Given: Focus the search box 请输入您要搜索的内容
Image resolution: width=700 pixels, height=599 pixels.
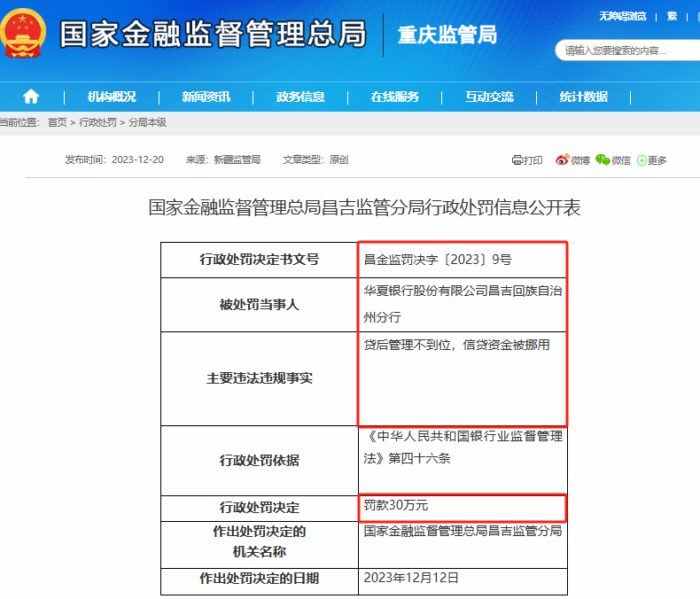Looking at the screenshot, I should (627, 51).
